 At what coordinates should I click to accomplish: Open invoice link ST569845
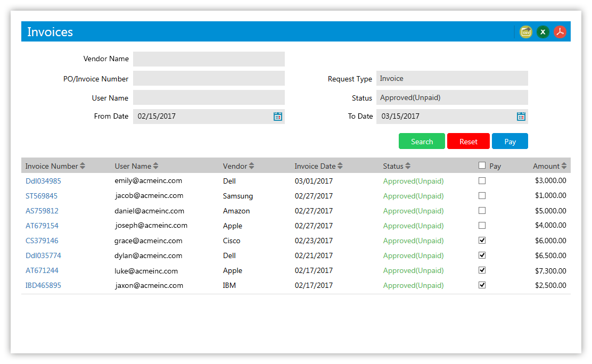tap(42, 196)
